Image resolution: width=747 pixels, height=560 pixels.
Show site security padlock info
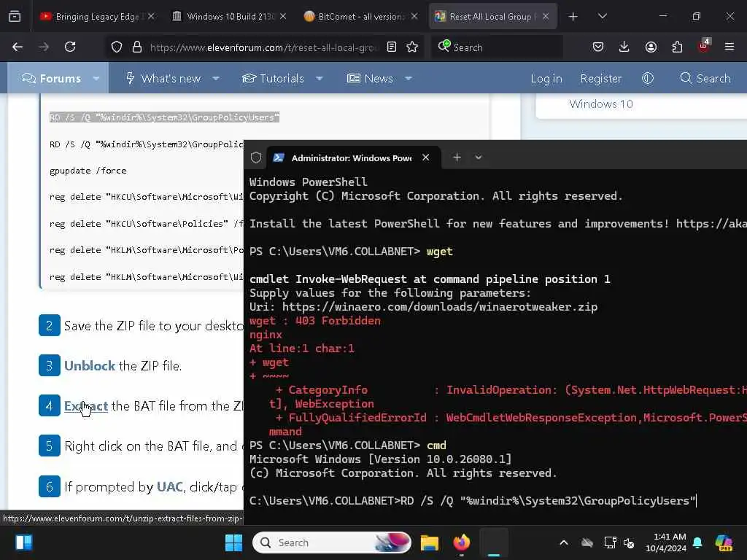137,47
